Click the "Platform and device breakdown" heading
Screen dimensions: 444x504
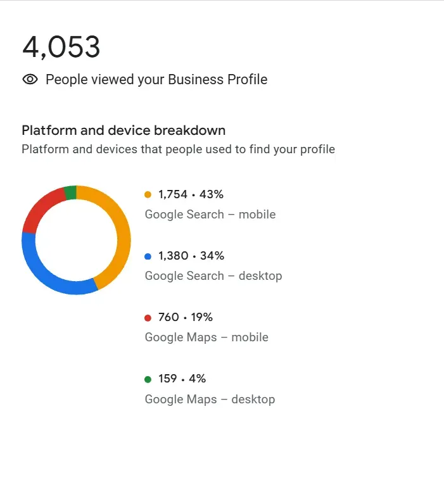tap(124, 130)
